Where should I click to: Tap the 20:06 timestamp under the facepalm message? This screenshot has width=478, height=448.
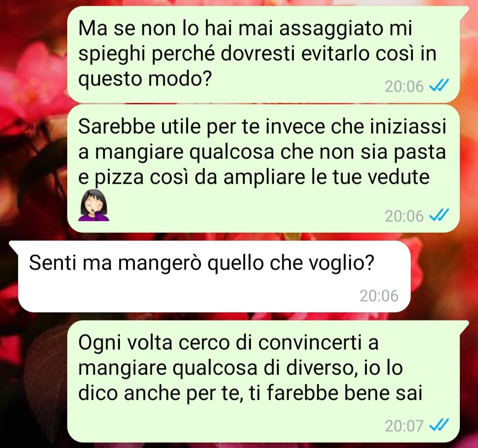pos(404,216)
